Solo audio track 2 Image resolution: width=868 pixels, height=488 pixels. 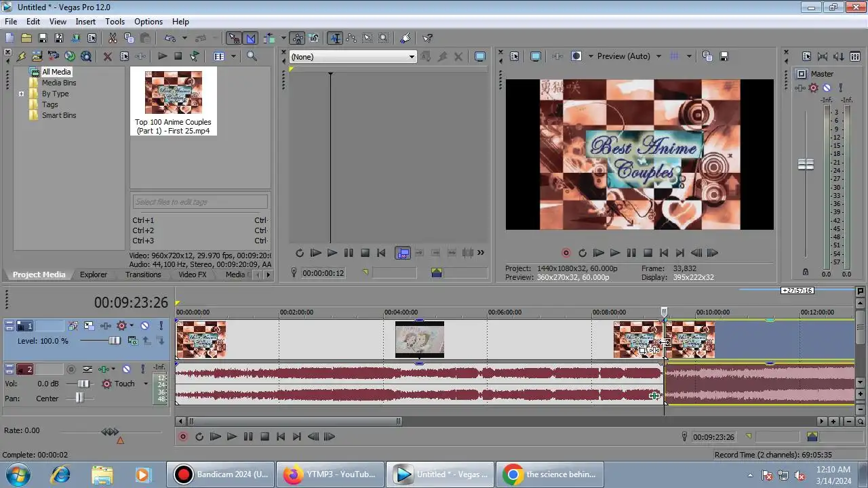142,369
